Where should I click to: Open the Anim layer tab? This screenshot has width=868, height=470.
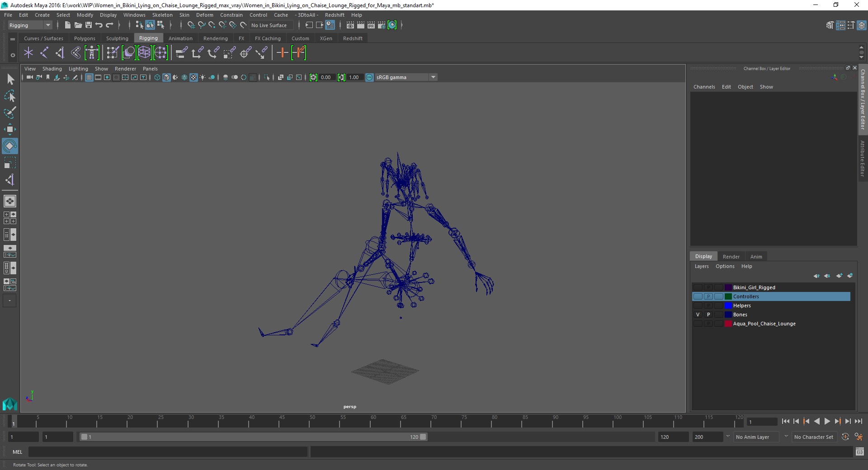pyautogui.click(x=756, y=257)
